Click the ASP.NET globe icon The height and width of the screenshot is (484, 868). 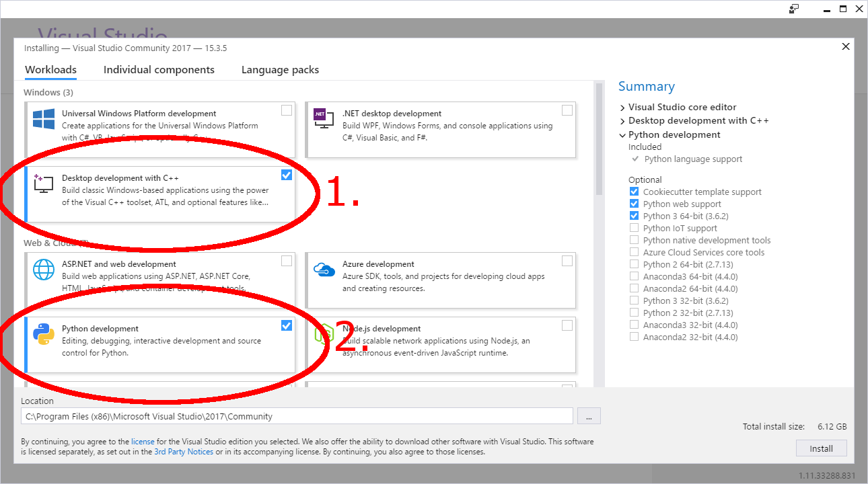[x=44, y=270]
